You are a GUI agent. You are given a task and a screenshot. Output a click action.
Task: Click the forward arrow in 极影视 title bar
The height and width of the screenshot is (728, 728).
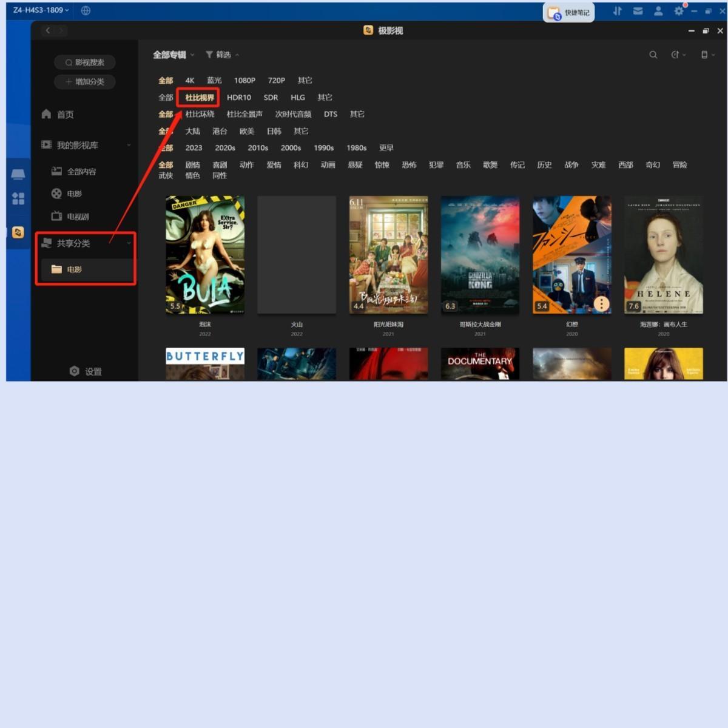coord(62,30)
